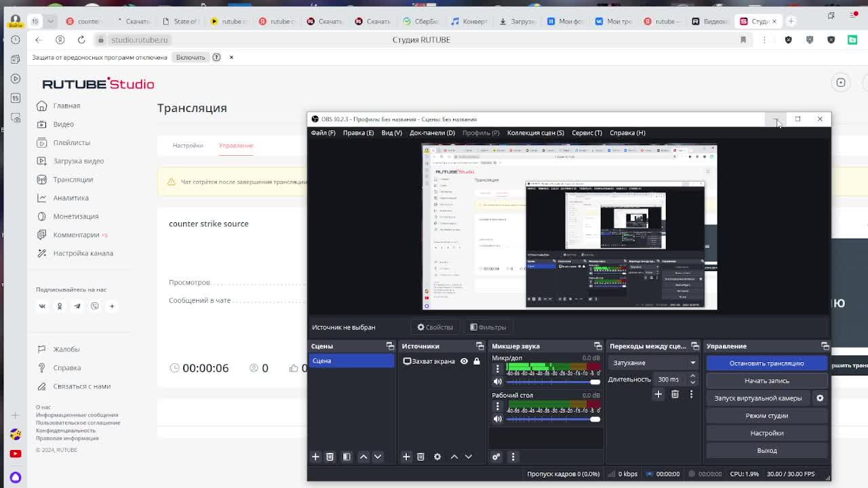Open VK social icon in RUTUBE sidebar
The width and height of the screenshot is (868, 488).
click(42, 306)
